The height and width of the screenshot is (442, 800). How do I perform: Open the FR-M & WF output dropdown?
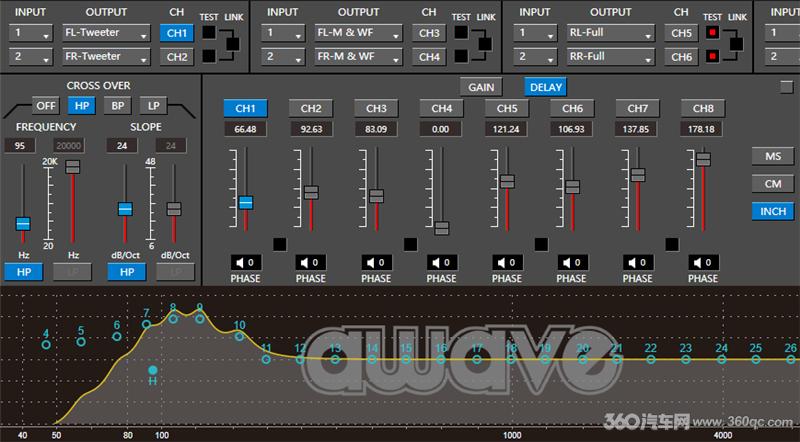358,57
